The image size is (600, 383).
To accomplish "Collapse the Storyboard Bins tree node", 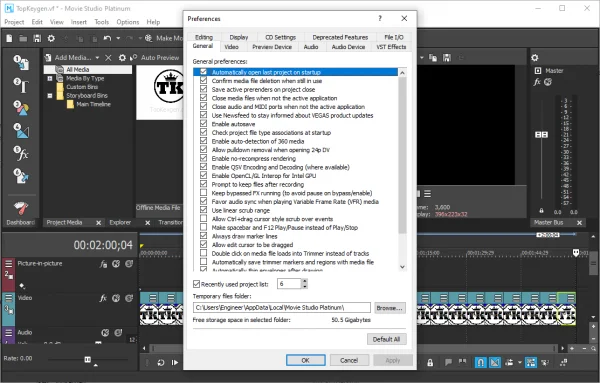I will [50, 96].
